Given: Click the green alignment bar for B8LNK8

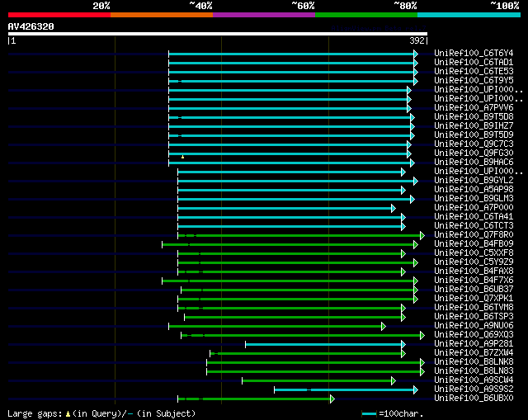Looking at the screenshot, I should pyautogui.click(x=313, y=363).
